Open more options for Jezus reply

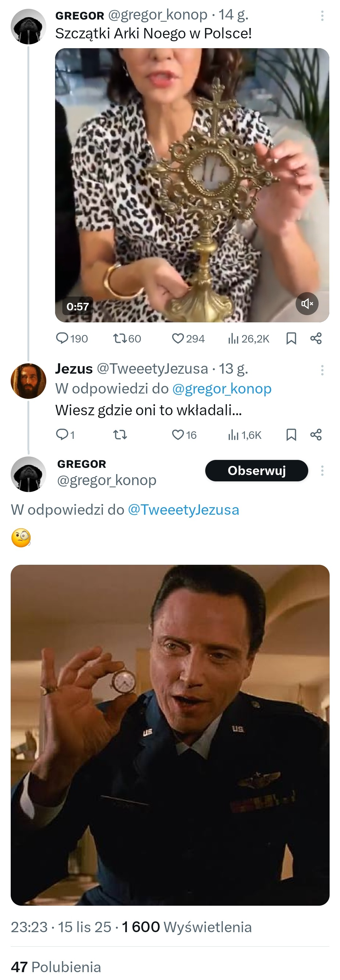322,370
